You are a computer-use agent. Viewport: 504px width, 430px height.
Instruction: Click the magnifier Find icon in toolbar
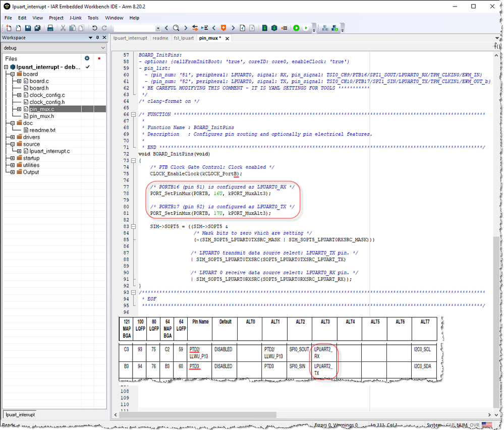pyautogui.click(x=176, y=28)
